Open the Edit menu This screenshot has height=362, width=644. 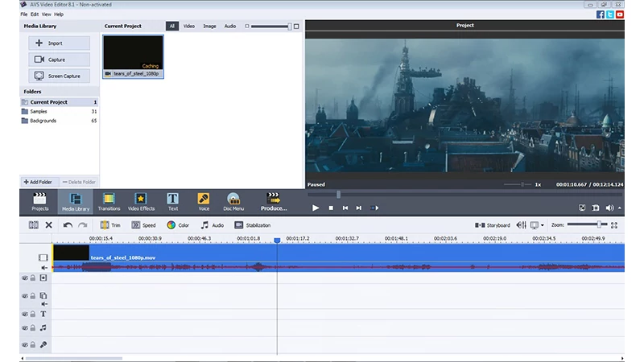click(35, 14)
